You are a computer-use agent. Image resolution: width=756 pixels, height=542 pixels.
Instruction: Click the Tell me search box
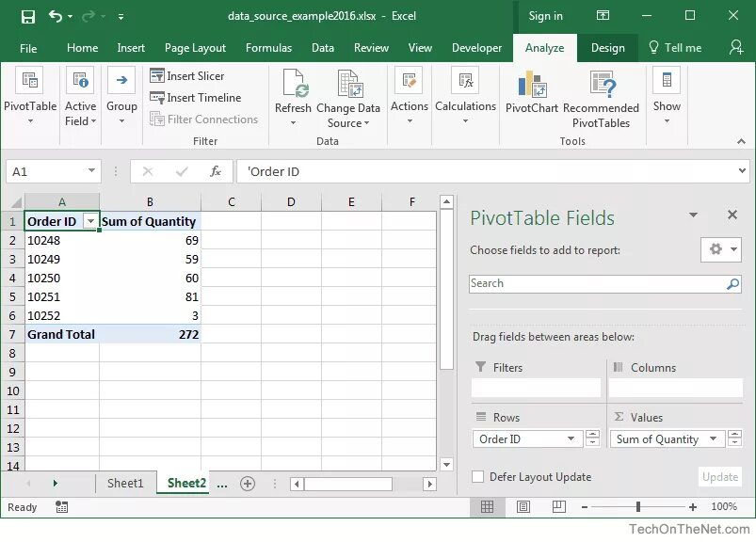675,48
